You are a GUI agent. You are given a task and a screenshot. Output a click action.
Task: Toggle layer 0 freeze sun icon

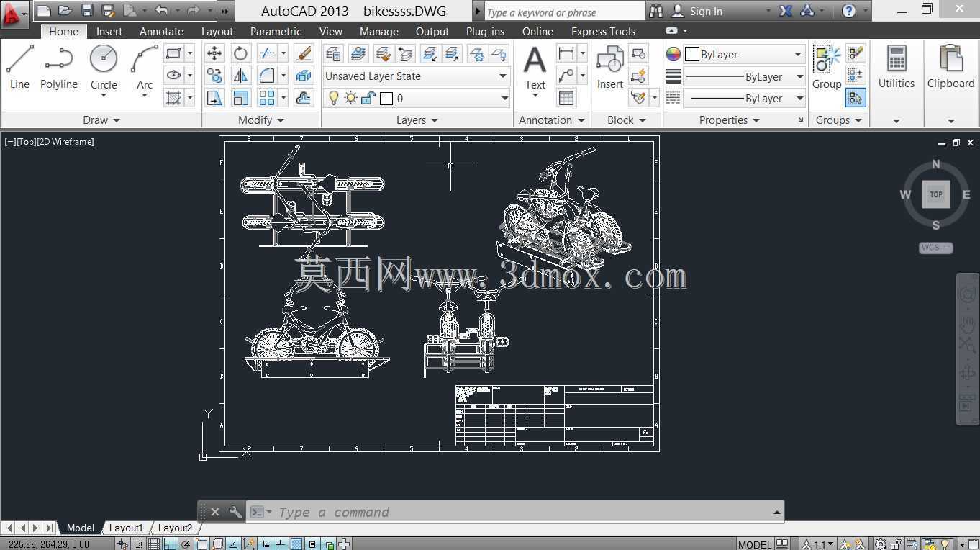(x=351, y=98)
